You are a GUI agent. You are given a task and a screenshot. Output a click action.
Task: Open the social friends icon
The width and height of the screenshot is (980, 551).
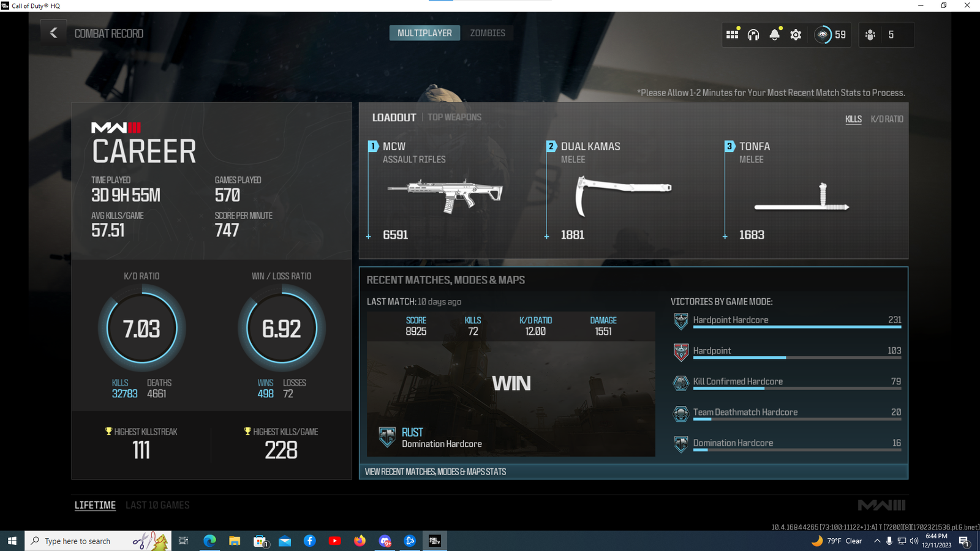870,35
